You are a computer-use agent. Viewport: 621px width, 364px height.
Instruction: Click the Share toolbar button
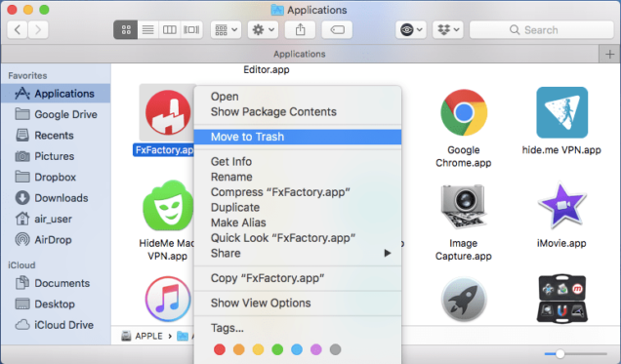tap(300, 29)
